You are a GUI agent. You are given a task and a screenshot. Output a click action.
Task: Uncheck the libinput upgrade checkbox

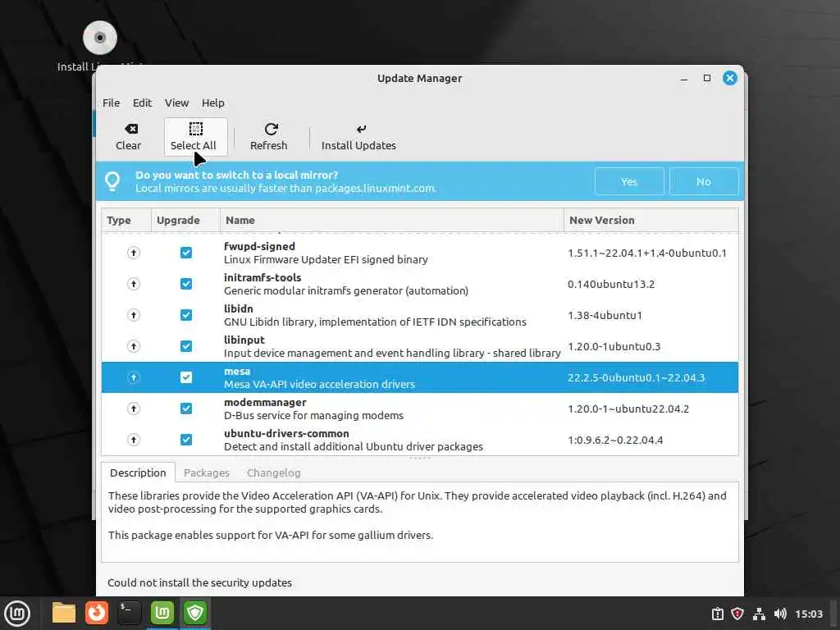[186, 346]
